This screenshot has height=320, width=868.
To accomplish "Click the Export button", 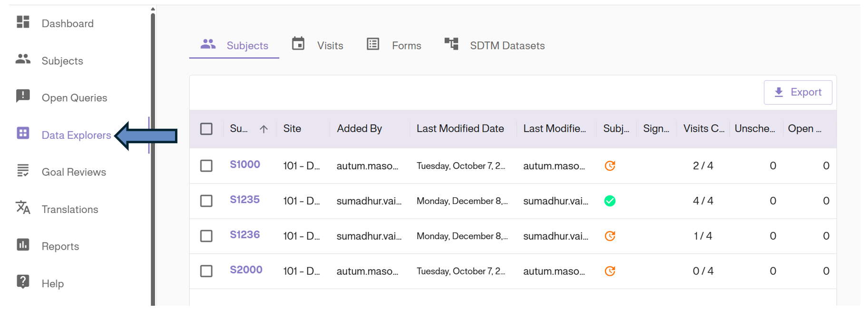I will point(798,92).
